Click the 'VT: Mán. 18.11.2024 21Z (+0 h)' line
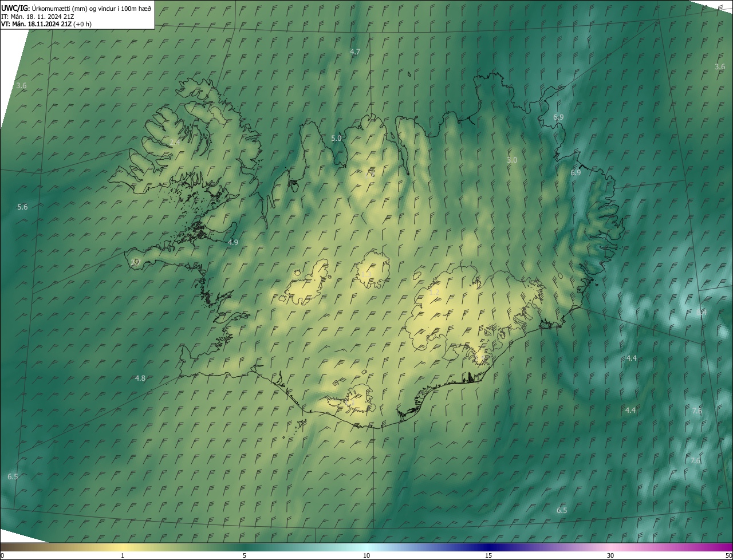The height and width of the screenshot is (560, 733). click(46, 23)
